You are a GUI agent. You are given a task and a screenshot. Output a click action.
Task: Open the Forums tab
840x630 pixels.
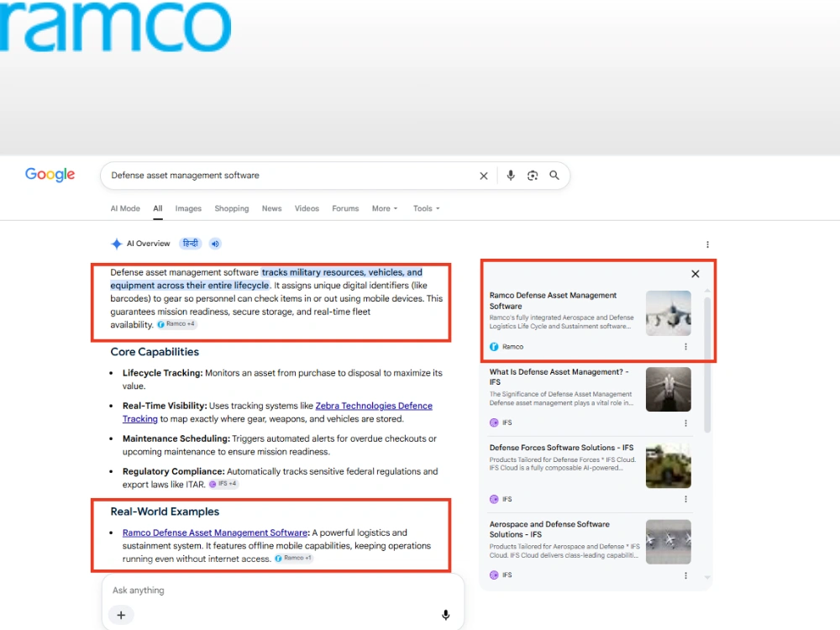[345, 208]
